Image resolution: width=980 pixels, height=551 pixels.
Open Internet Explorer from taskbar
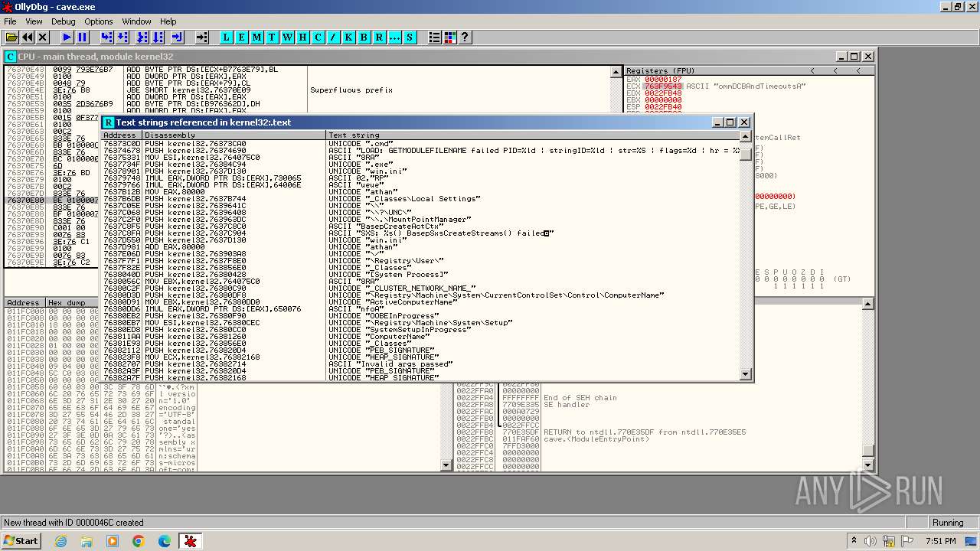[x=61, y=541]
